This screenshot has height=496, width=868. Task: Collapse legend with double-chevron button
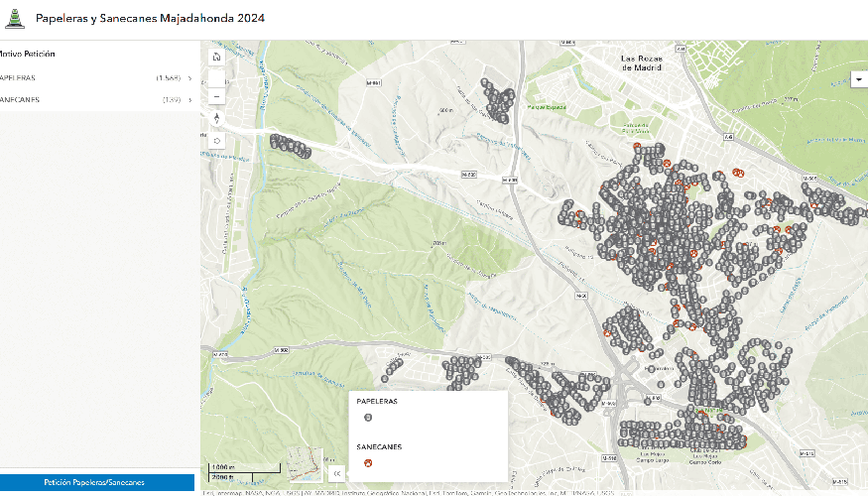[335, 473]
